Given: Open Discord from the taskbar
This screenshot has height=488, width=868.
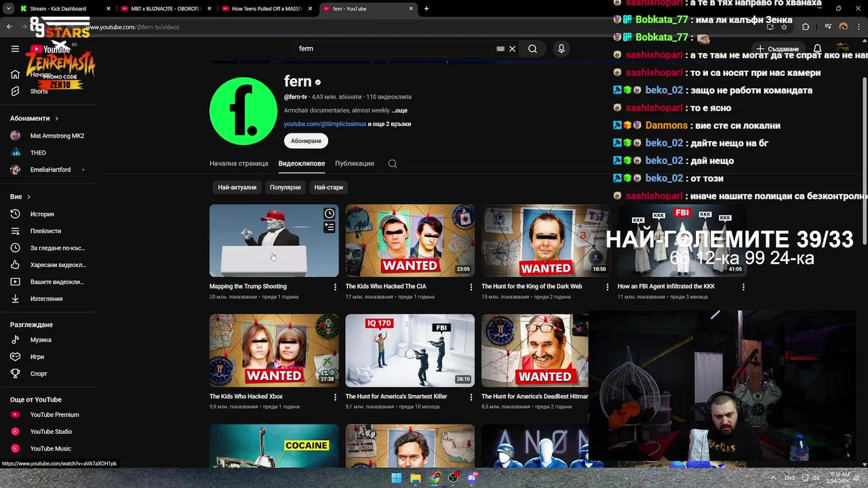Looking at the screenshot, I should 472,478.
